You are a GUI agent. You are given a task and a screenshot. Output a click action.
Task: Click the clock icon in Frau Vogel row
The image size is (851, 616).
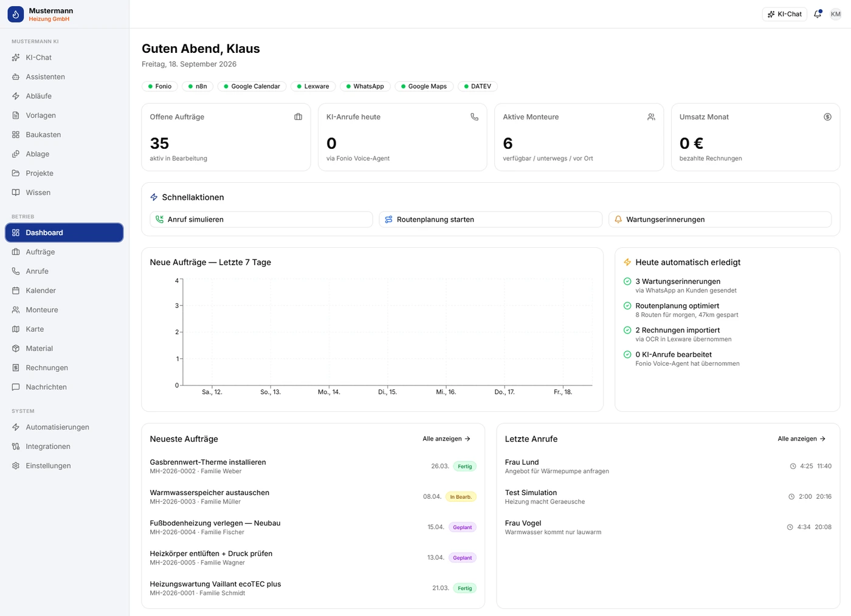pyautogui.click(x=790, y=527)
